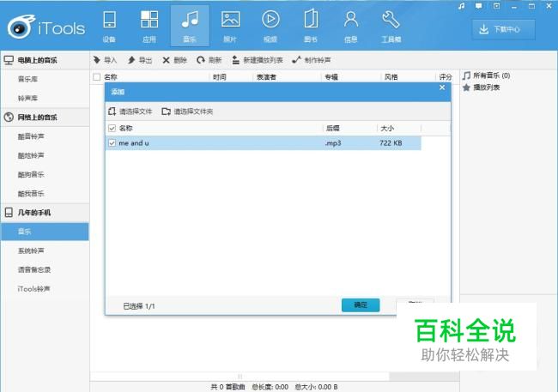Sort dialog list by Suffix (后缀) column
Viewport: 558px width, 392px height.
[333, 128]
